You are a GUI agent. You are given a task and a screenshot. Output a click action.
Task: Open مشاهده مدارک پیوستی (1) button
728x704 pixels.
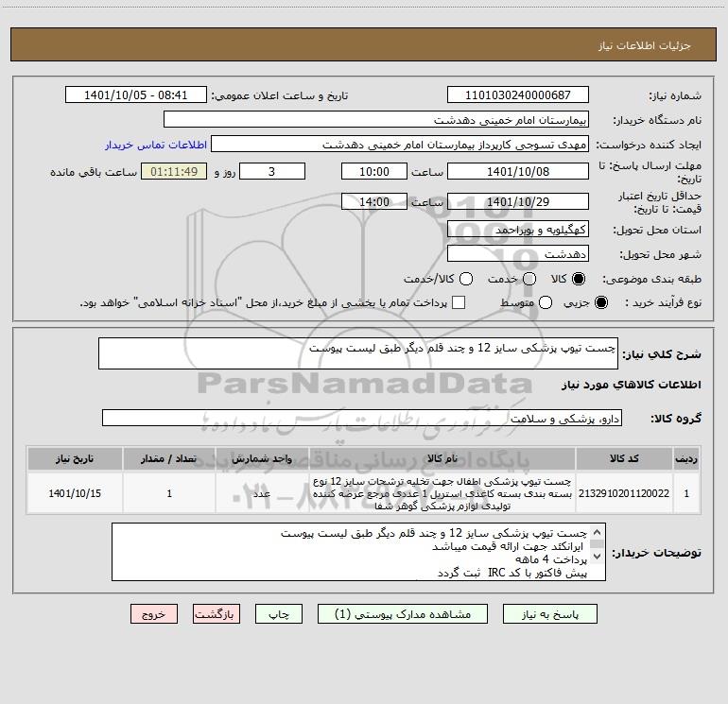402,614
